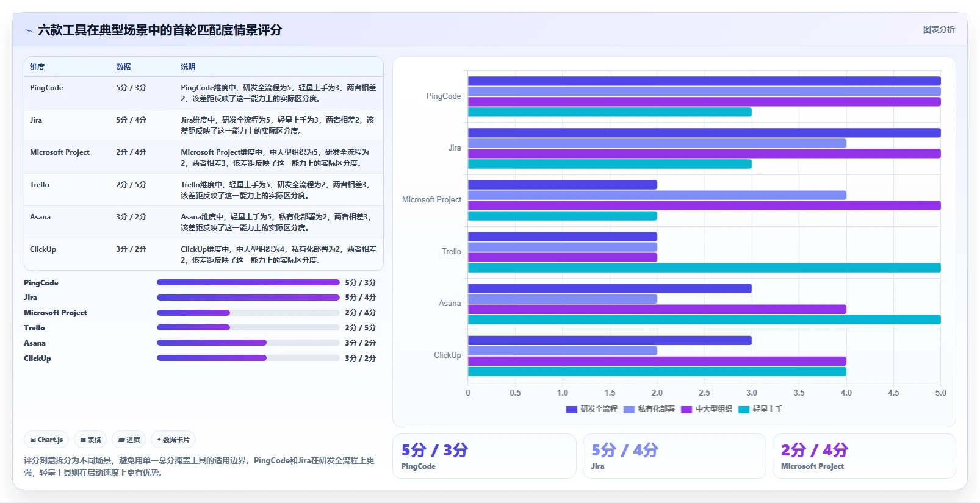Open the Jira 5分 / 4分 data card
Image resolution: width=980 pixels, height=503 pixels.
674,456
